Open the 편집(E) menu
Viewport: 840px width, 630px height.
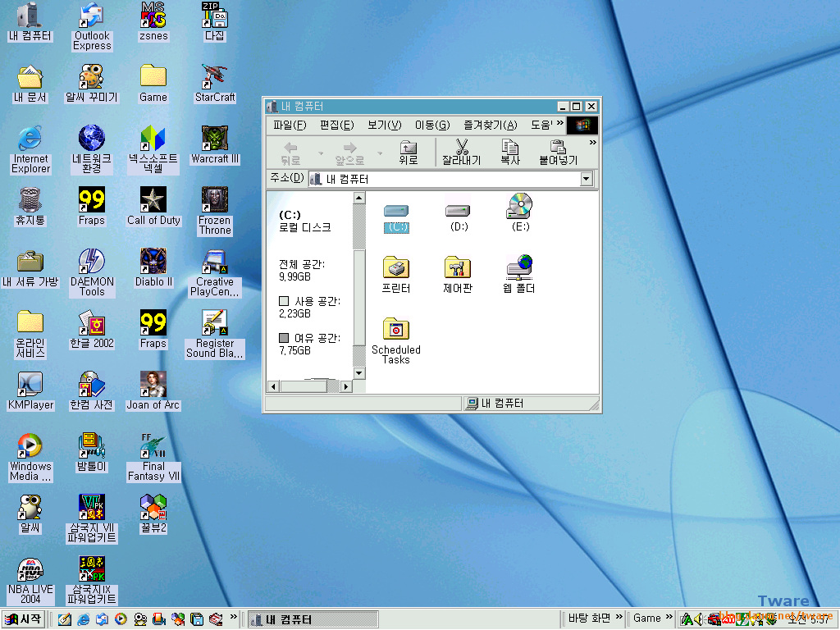[337, 126]
